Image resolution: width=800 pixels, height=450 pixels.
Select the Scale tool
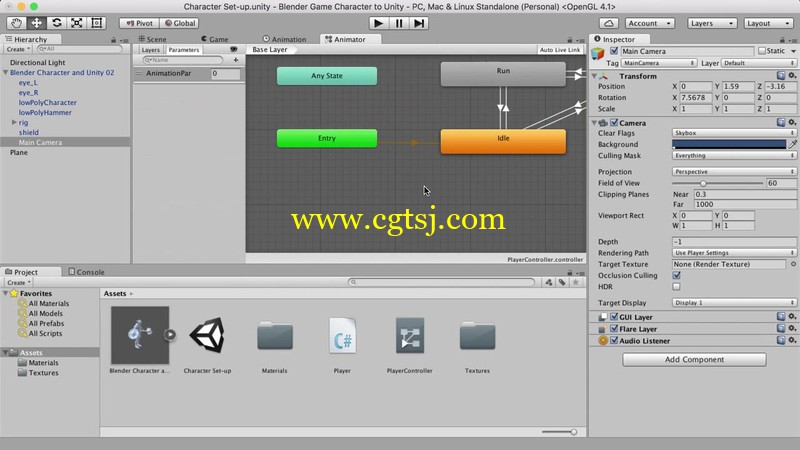[77, 23]
